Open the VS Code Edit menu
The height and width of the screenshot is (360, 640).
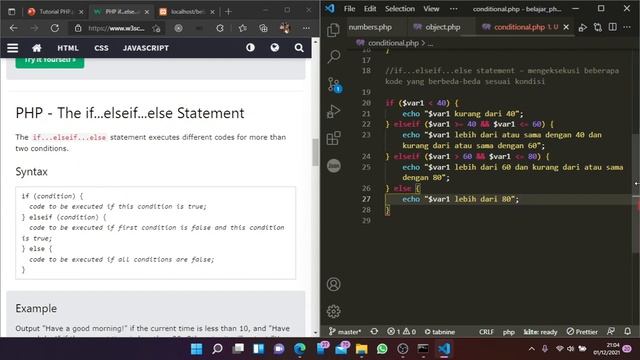(370, 9)
